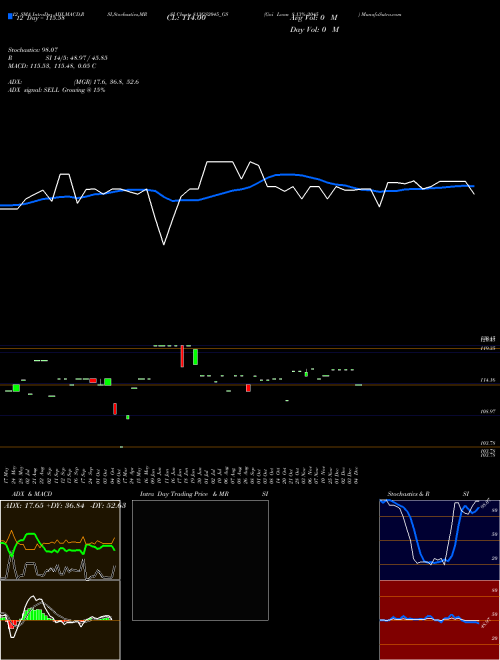Click the 114.36 price axis label
Viewport: 500px width, 660px height.
tap(488, 380)
